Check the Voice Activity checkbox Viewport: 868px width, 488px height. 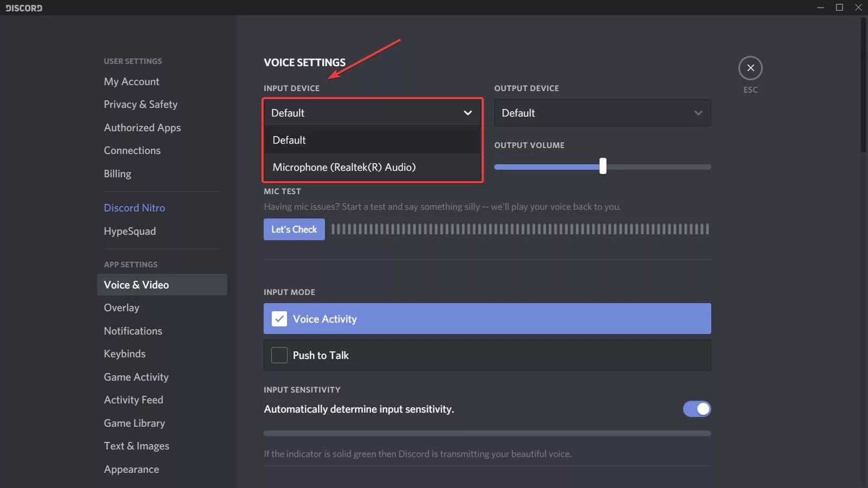coord(279,319)
